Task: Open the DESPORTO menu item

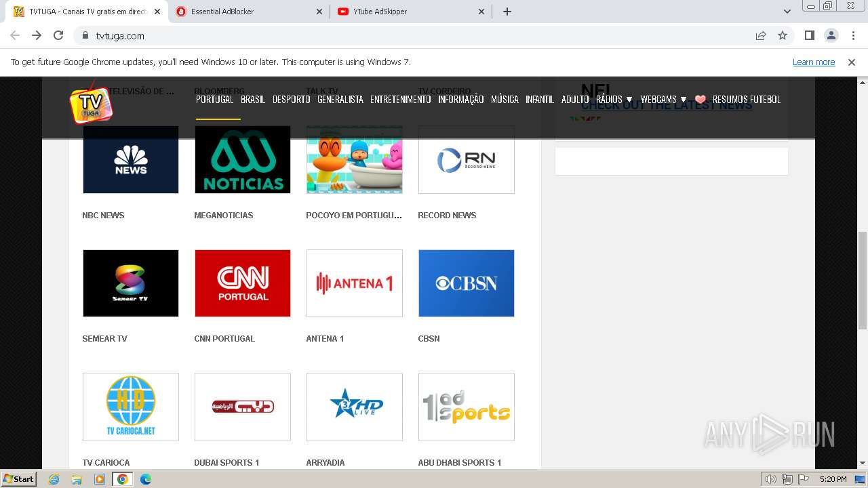Action: pyautogui.click(x=292, y=100)
